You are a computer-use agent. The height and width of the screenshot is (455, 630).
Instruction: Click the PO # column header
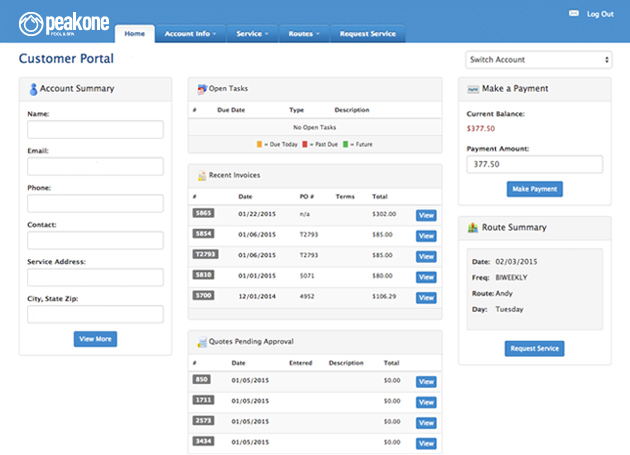point(307,197)
